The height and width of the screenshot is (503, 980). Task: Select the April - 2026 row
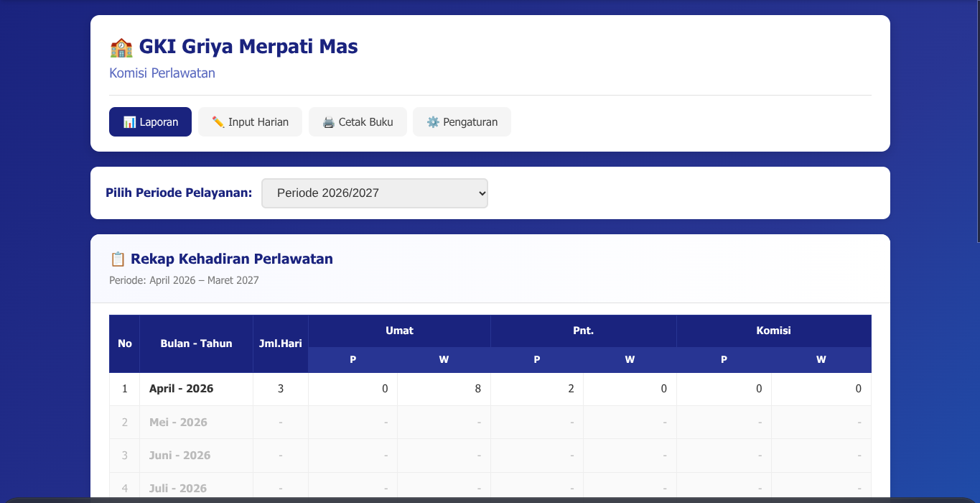(x=490, y=389)
